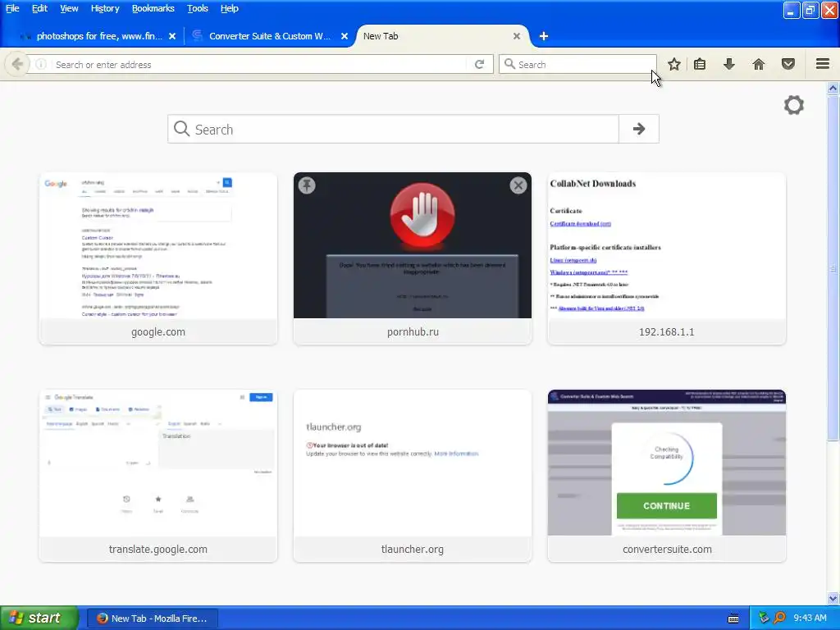Close the New Tab tab
The image size is (840, 630).
point(517,36)
